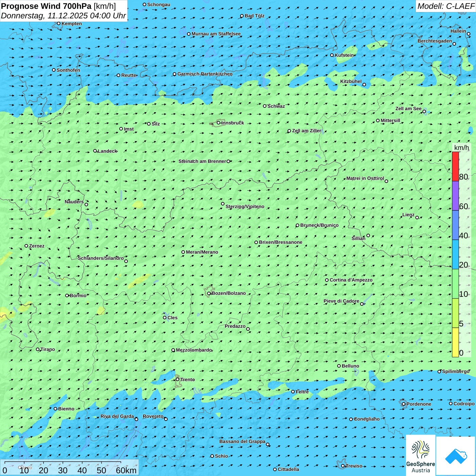476x476 pixels.
Task: Click the light blue legend color segment
Action: [x=455, y=254]
